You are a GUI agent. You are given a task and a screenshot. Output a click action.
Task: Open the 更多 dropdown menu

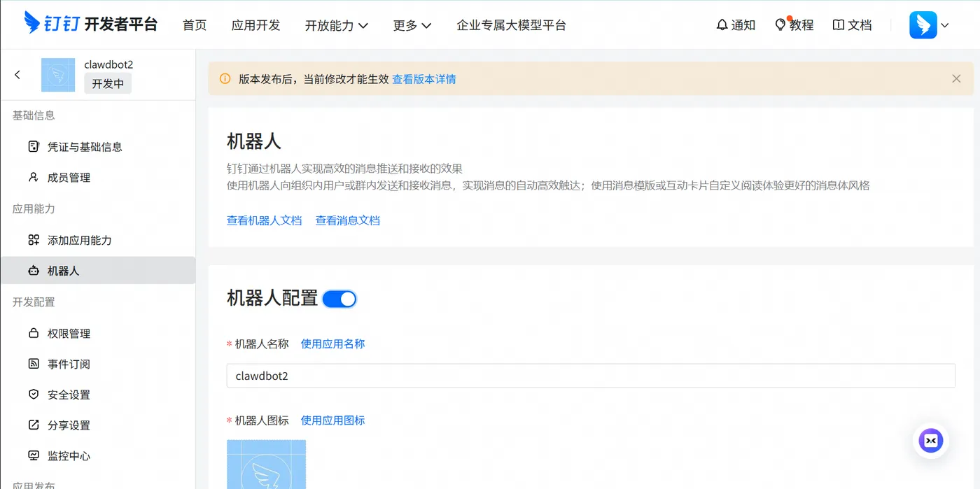(412, 25)
